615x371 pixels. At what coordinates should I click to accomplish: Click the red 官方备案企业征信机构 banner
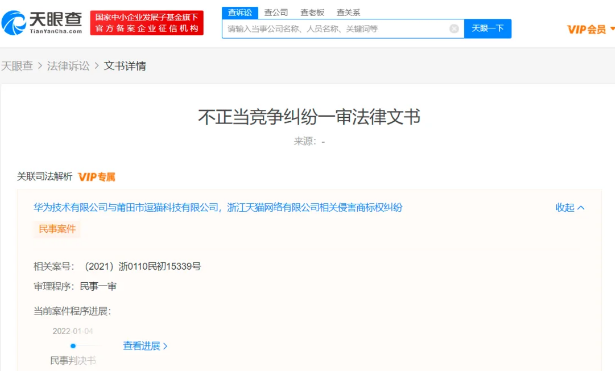(x=147, y=23)
